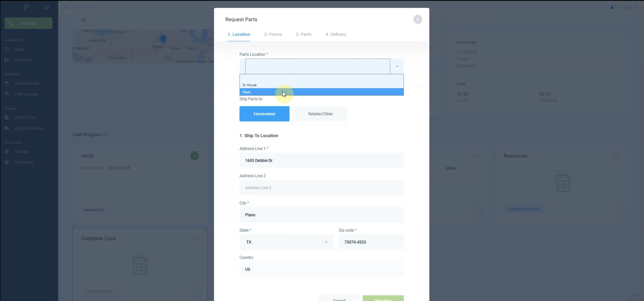
Task: Click the Country field showing US
Action: [321, 269]
